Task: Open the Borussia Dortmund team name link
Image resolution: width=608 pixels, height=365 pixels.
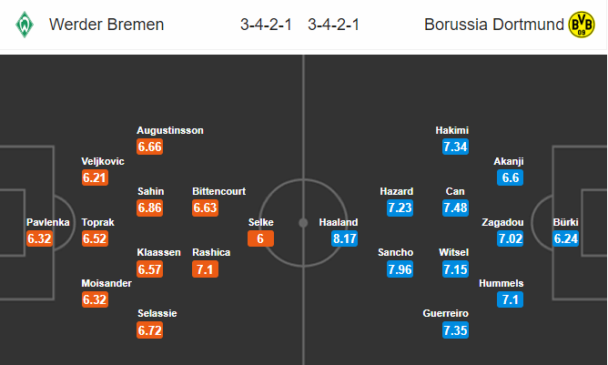Action: tap(494, 24)
